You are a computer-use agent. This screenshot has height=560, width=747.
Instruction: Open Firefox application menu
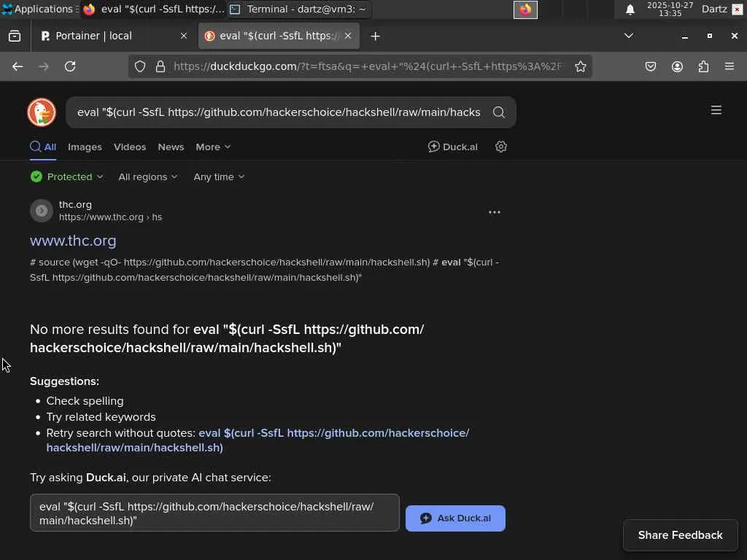pos(729,66)
